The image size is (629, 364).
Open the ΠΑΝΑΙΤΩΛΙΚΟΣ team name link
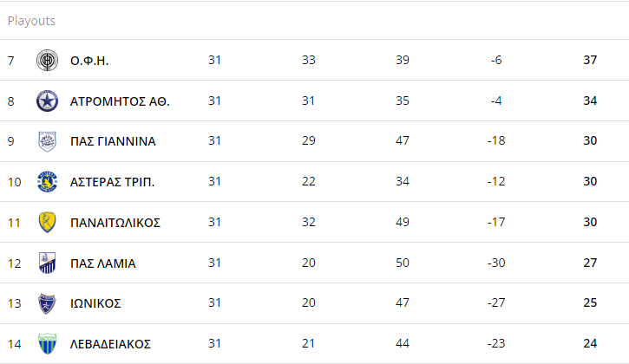coord(115,223)
